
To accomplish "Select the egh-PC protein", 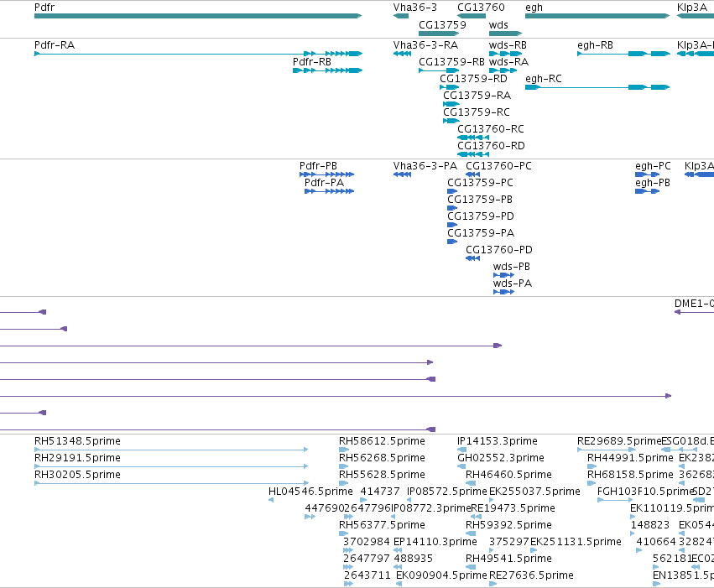I will (x=647, y=174).
